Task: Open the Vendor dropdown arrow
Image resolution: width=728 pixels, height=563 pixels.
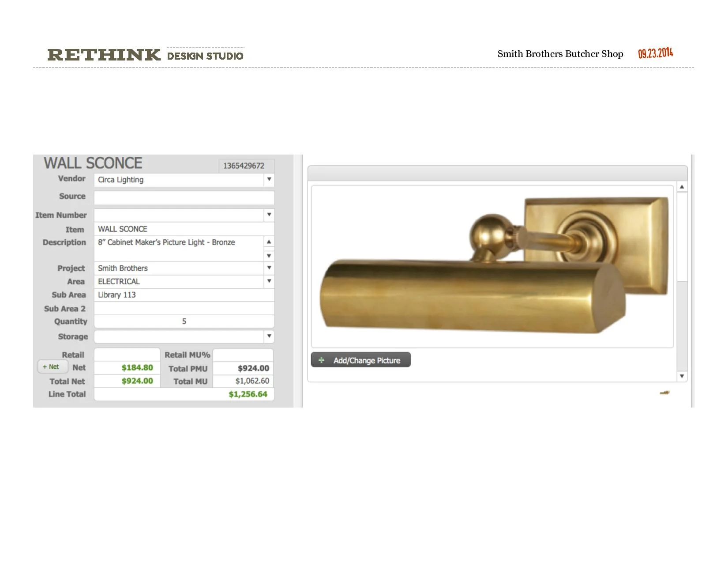Action: (x=269, y=180)
